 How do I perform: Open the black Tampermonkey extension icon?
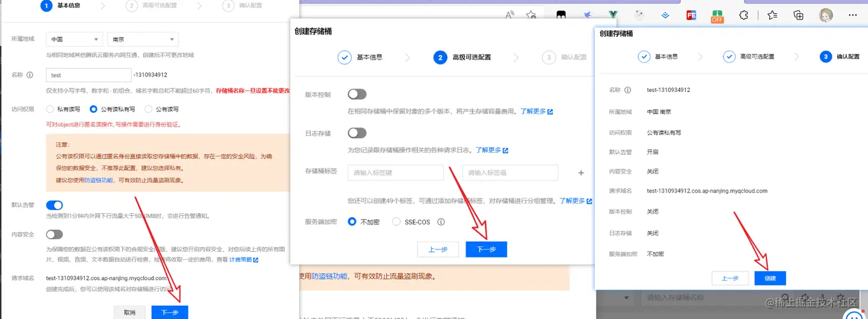(562, 16)
